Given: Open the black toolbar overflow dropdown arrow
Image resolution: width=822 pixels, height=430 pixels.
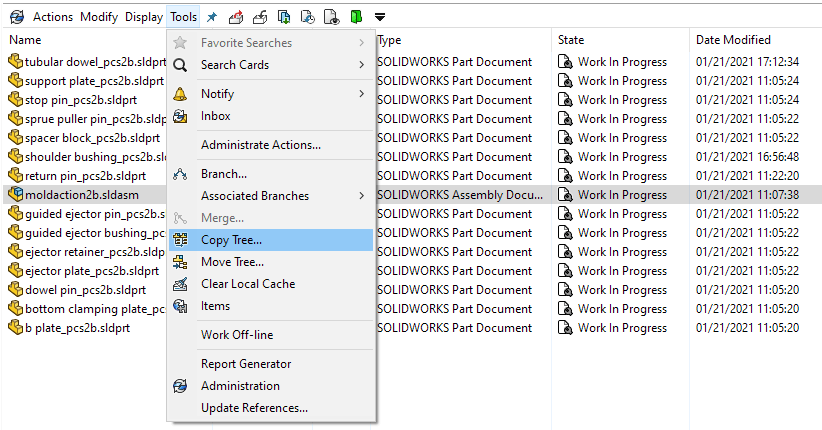Looking at the screenshot, I should pyautogui.click(x=380, y=17).
